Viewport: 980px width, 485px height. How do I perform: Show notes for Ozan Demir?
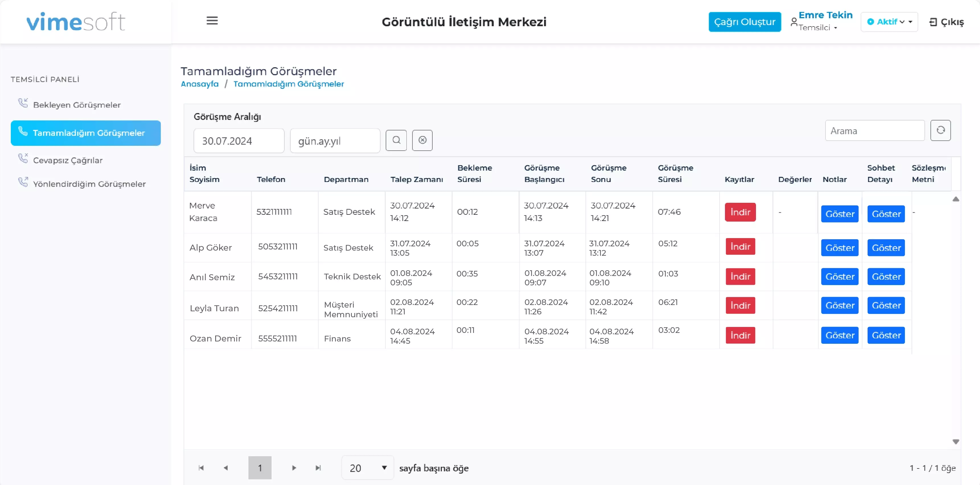point(840,335)
